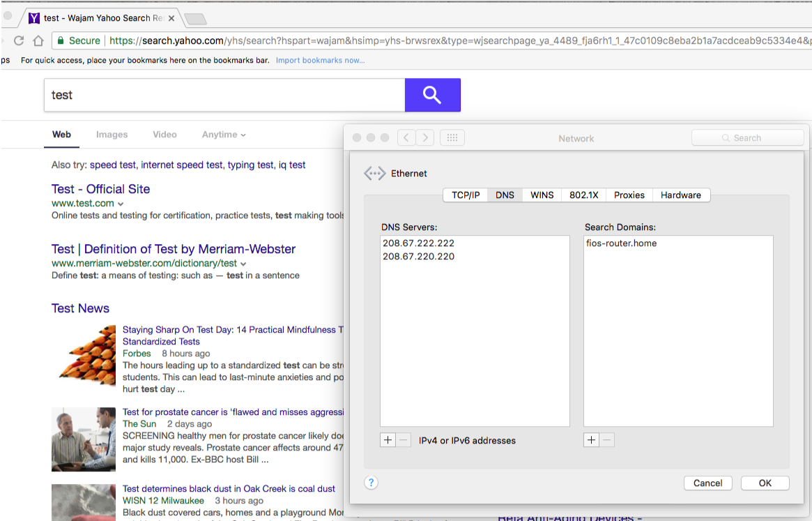This screenshot has width=812, height=521.
Task: Click 'typing test' suggestion
Action: point(250,165)
